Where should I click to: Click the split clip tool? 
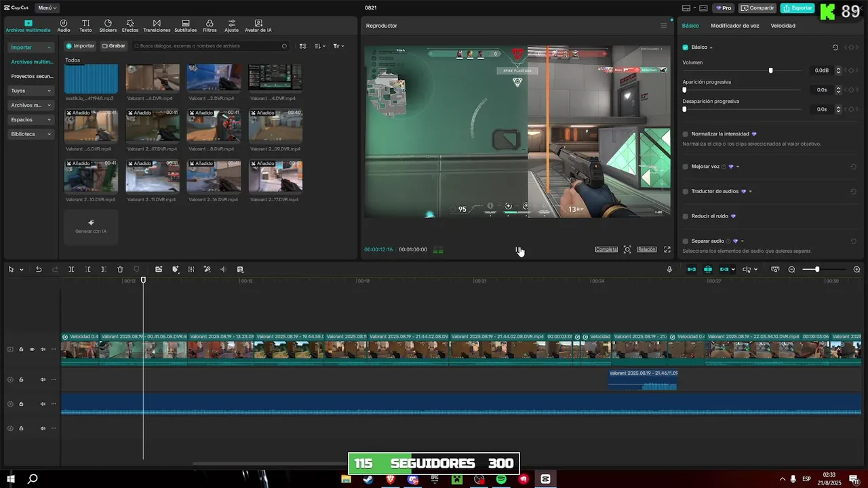point(71,270)
